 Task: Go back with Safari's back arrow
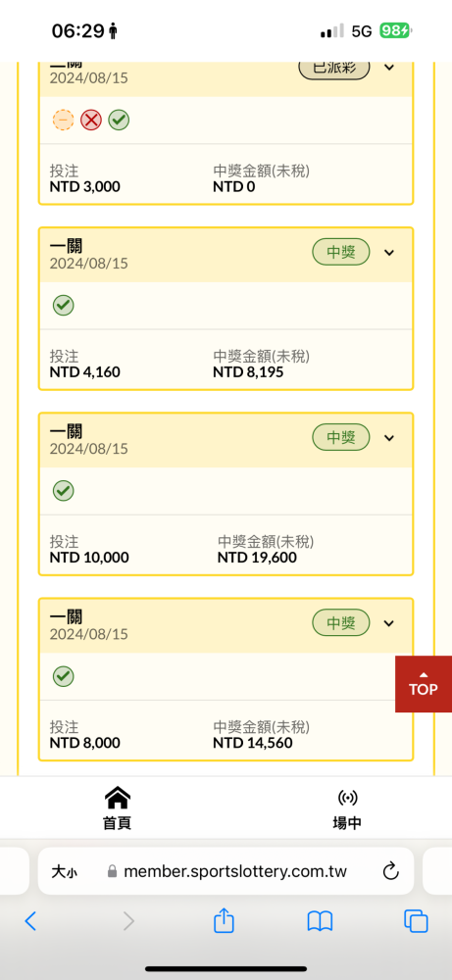coord(30,921)
